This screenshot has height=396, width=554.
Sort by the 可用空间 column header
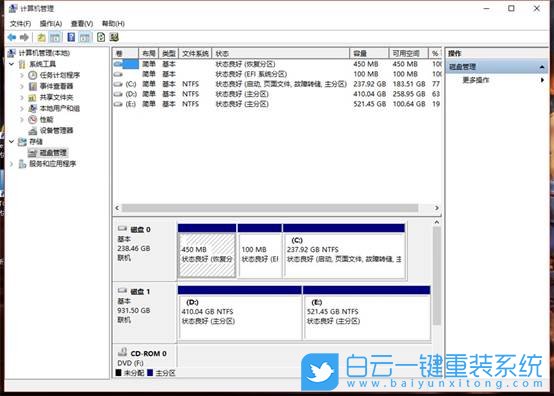(408, 54)
